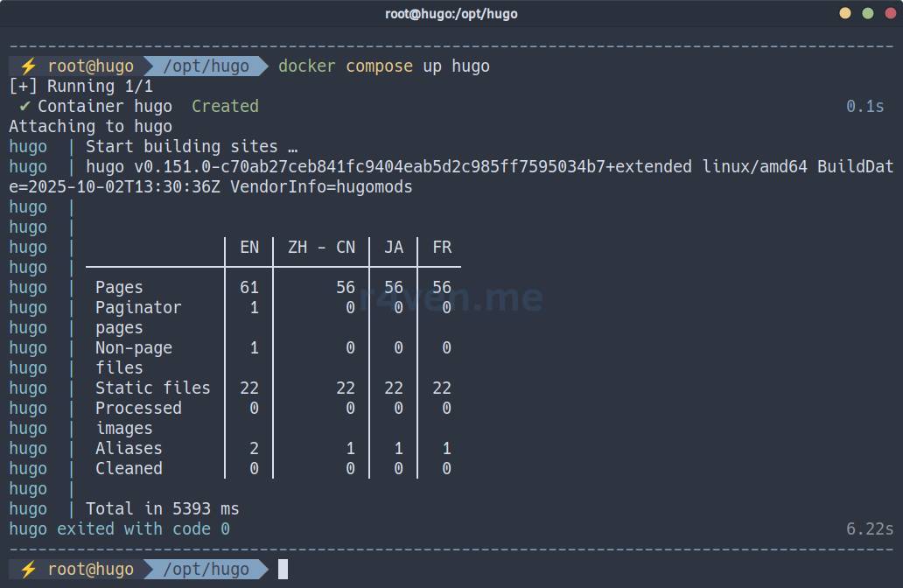The image size is (903, 588).
Task: Click the Static files row label
Action: 152,388
